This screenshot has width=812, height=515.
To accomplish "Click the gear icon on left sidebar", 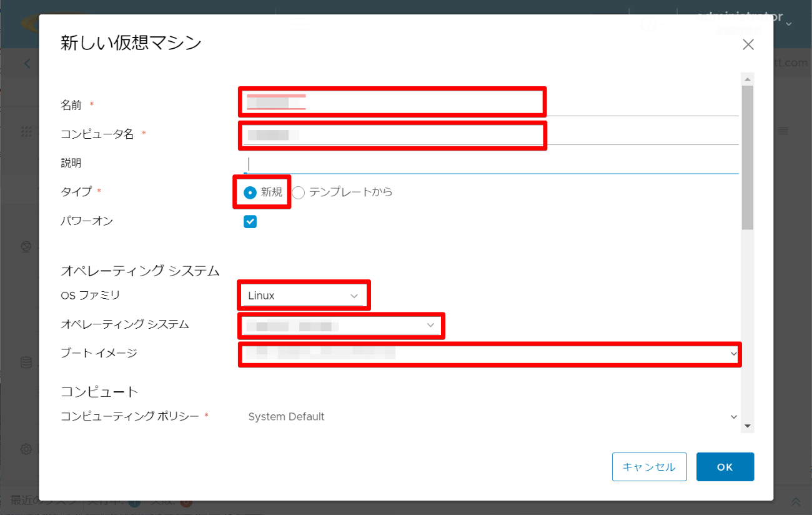I will (x=26, y=449).
